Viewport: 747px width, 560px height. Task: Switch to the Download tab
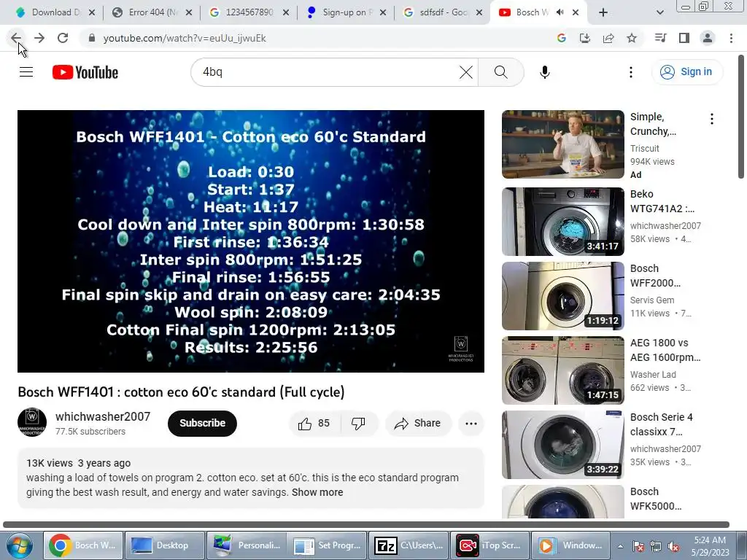(x=55, y=12)
